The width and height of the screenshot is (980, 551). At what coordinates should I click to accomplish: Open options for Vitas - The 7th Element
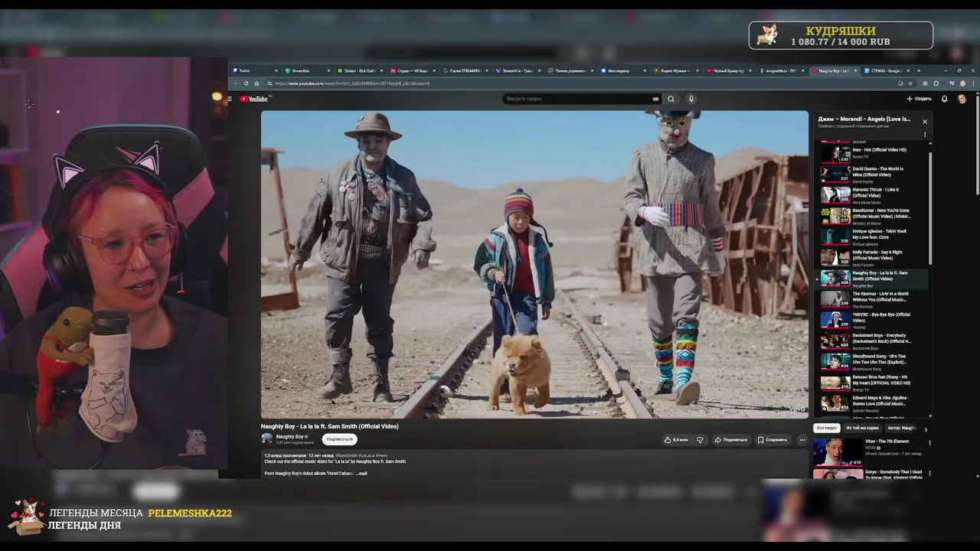click(x=929, y=442)
